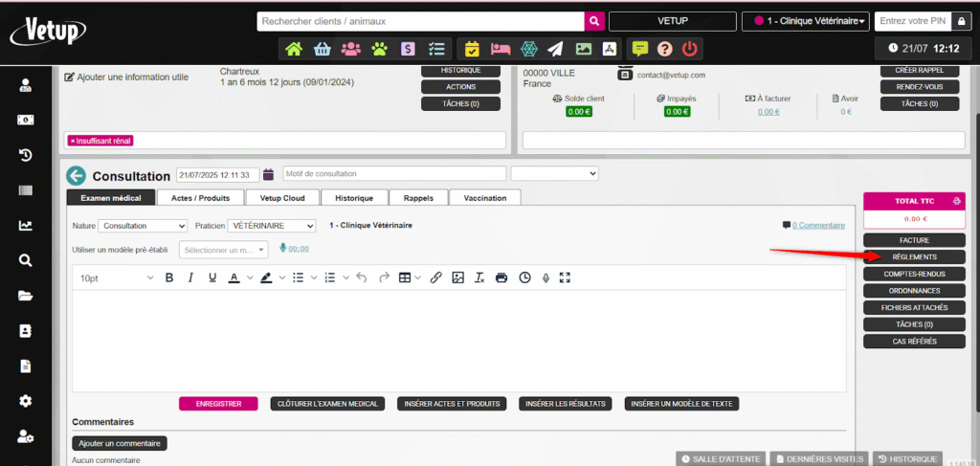Switch to the Actes / Produits tab

click(x=200, y=198)
